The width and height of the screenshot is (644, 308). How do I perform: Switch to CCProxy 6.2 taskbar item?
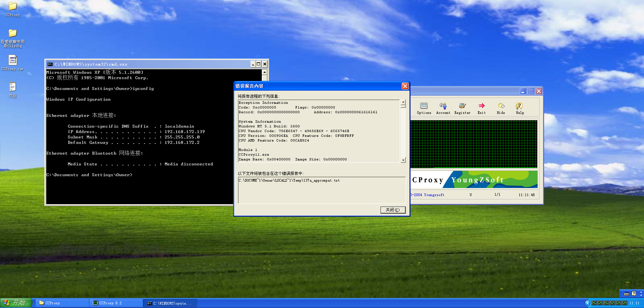click(116, 303)
